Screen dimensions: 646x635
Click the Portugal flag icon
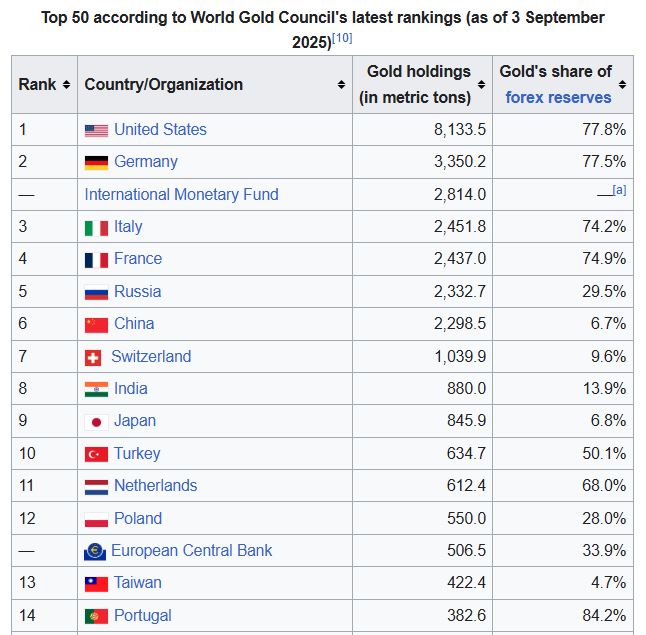click(x=96, y=616)
